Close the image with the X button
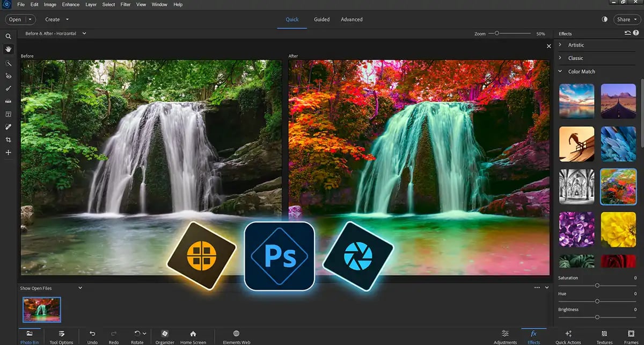Viewport: 644px width, 345px height. pyautogui.click(x=548, y=46)
